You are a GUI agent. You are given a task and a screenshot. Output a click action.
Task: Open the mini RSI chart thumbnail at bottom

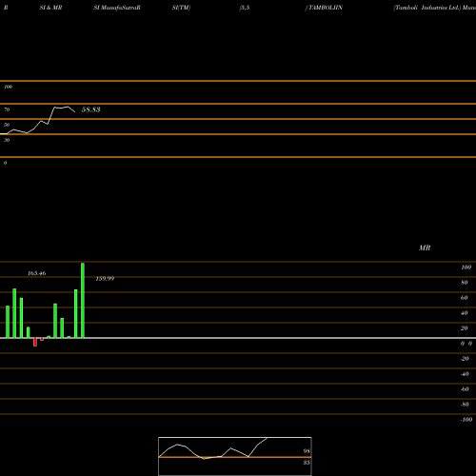(235, 456)
